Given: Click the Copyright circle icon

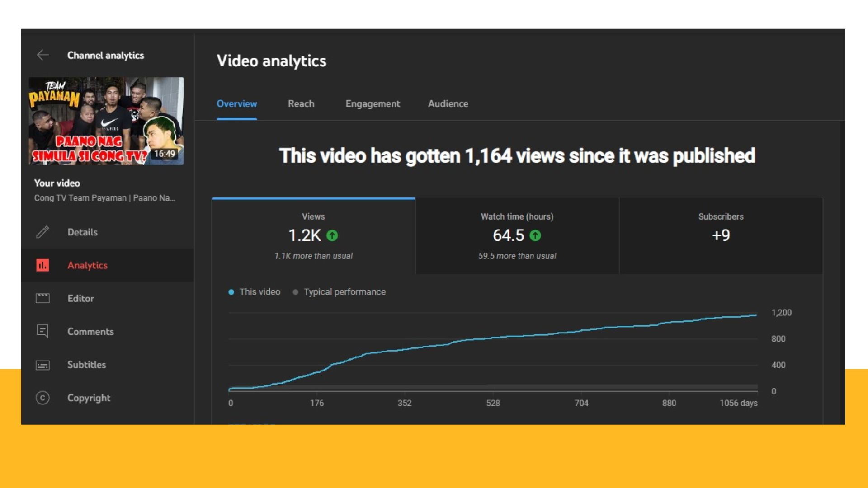Looking at the screenshot, I should pyautogui.click(x=42, y=398).
